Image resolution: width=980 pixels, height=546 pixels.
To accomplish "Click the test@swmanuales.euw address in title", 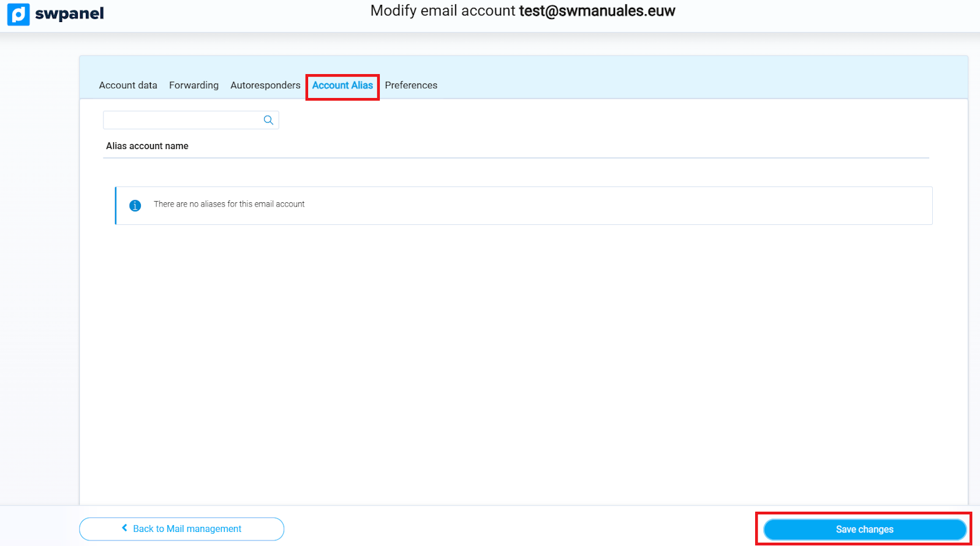I will point(597,11).
